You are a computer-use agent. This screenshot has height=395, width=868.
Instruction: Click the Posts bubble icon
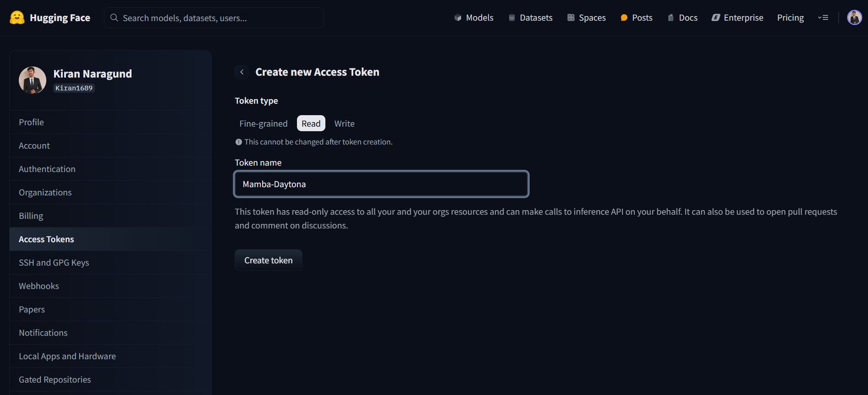(624, 18)
